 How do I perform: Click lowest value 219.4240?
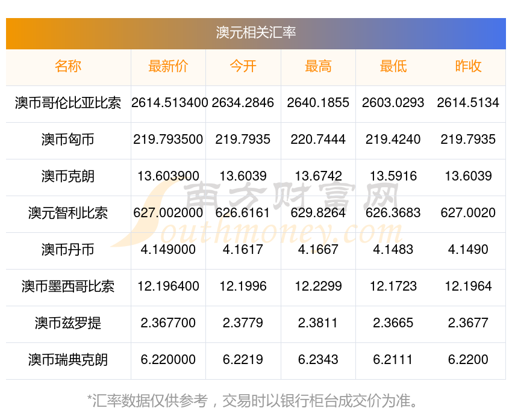point(393,140)
